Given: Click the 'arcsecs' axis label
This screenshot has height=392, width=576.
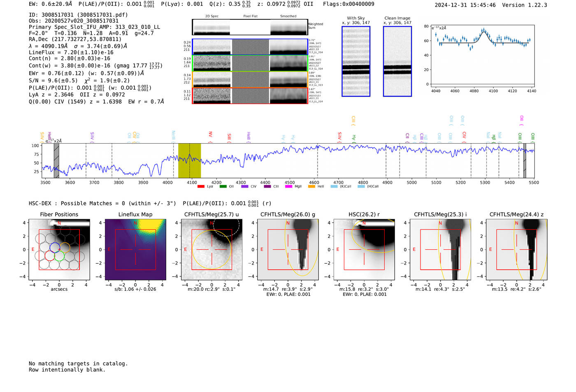Looking at the screenshot, I should tap(59, 289).
